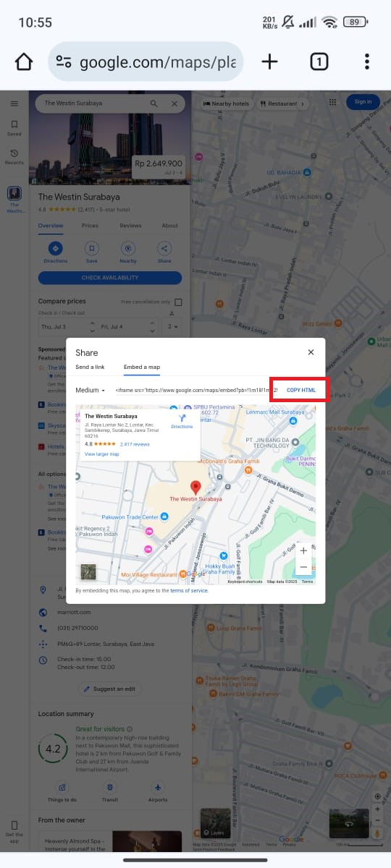Zoom in the embedded map preview
391x868 pixels.
pyautogui.click(x=303, y=551)
